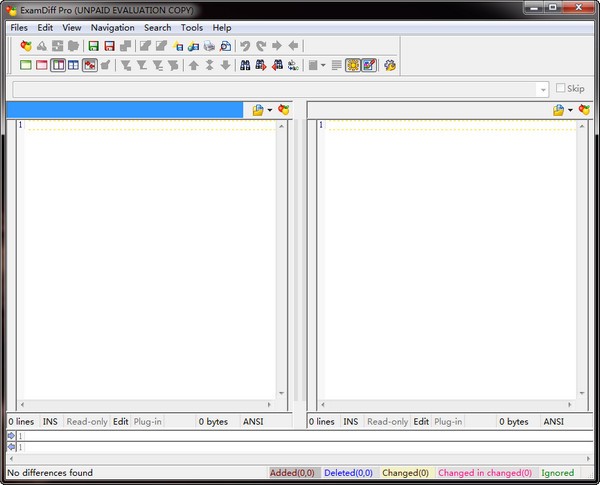Toggle horizontal split panes view icon
Viewport: 600px width, 485px height.
point(73,65)
